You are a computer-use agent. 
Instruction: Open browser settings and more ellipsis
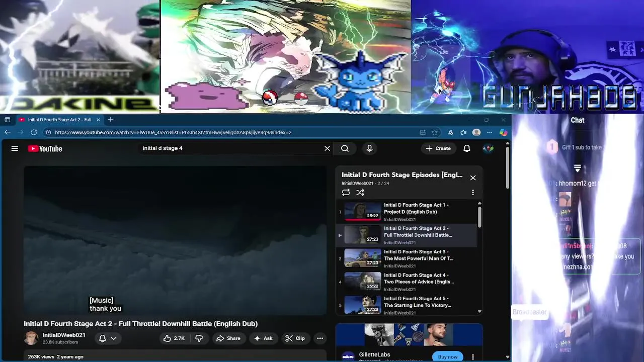pyautogui.click(x=490, y=132)
